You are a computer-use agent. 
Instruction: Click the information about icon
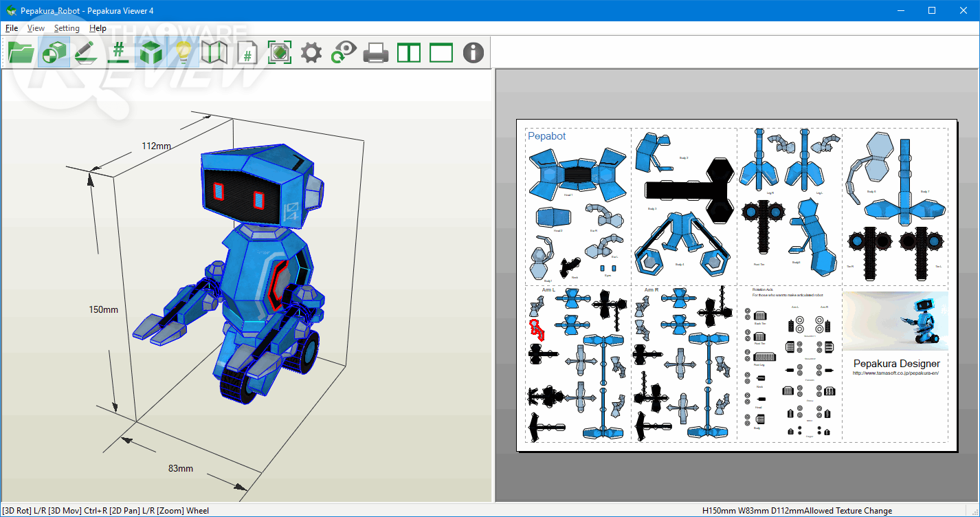474,52
